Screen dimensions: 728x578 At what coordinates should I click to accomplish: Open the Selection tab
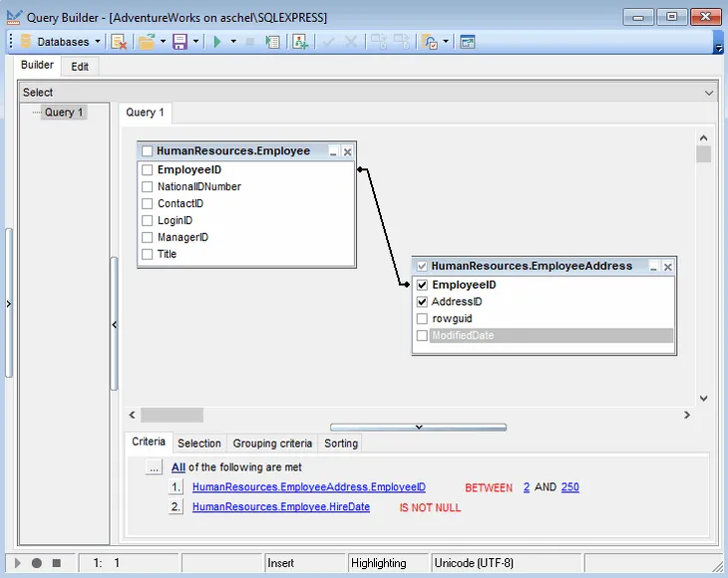pyautogui.click(x=199, y=443)
